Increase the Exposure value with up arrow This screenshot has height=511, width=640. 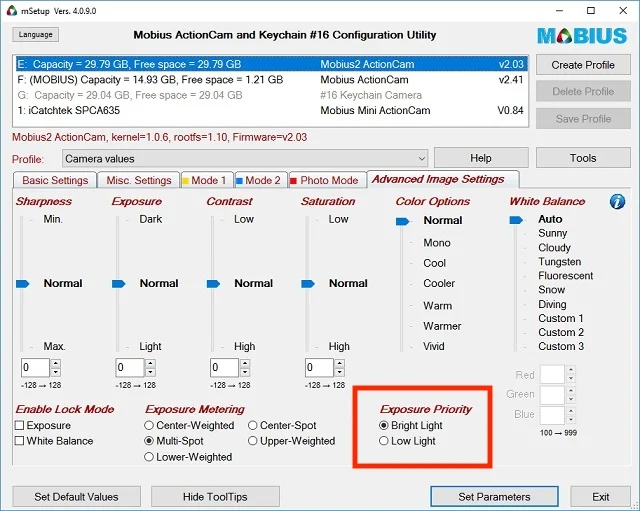(151, 363)
